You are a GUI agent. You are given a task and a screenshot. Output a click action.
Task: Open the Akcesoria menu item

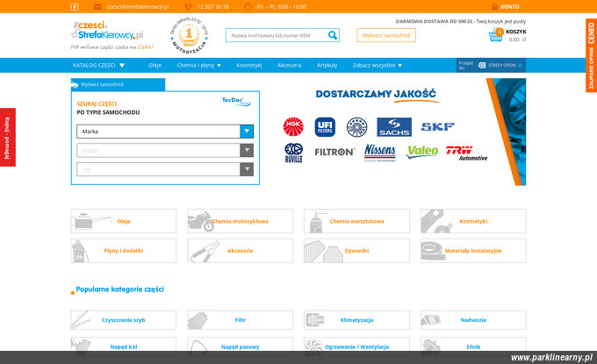pos(290,66)
